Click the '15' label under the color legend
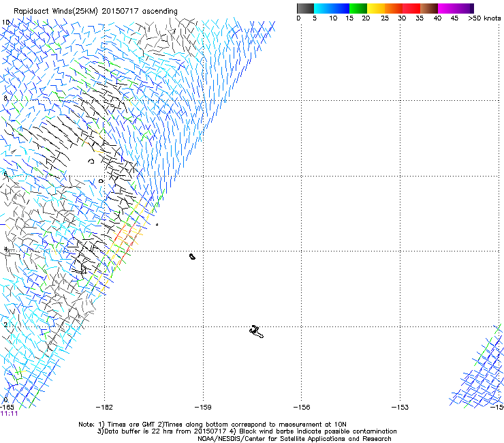 [x=349, y=18]
